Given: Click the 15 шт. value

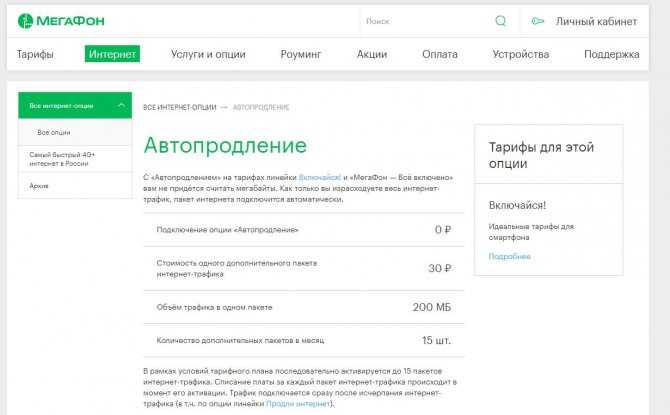Looking at the screenshot, I should coord(436,340).
